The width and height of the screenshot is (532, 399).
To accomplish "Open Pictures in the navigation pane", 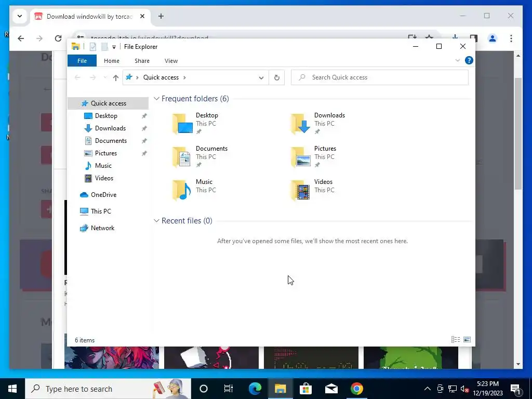I will tap(106, 153).
